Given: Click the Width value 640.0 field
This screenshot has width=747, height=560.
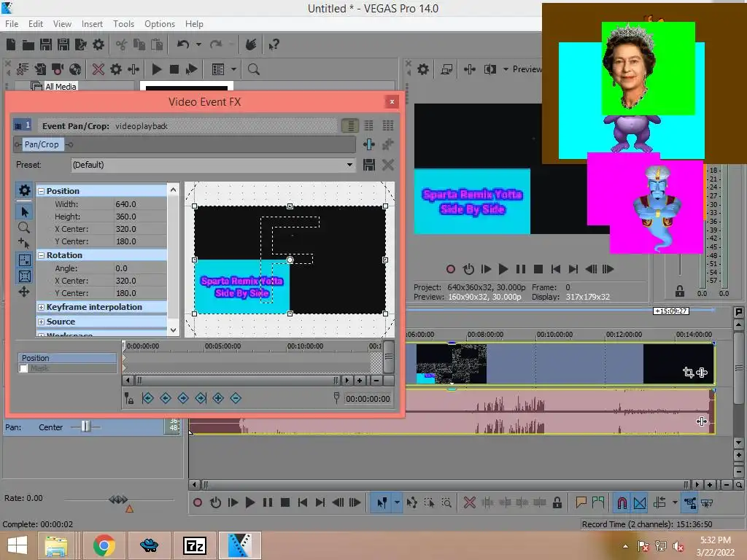Looking at the screenshot, I should 140,204.
